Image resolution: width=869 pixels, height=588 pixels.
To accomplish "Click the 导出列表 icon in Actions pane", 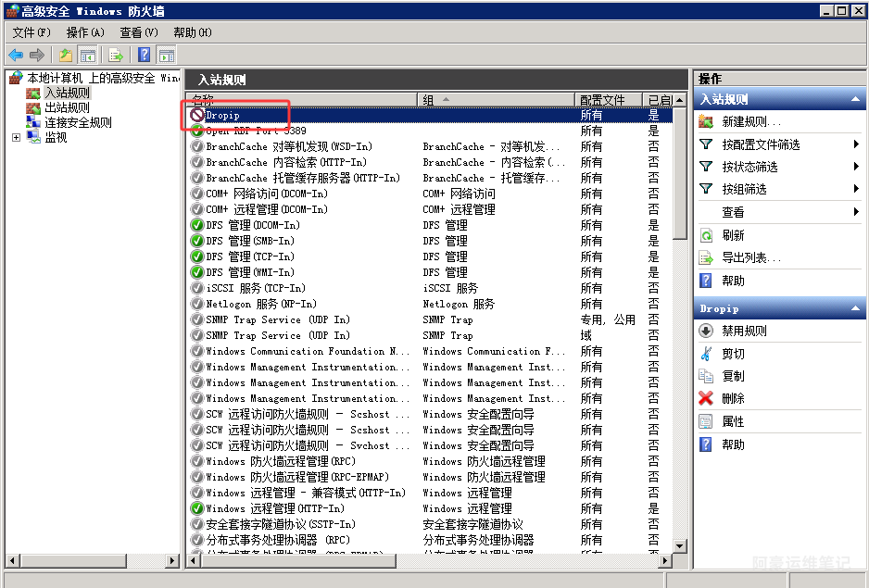I will [706, 257].
